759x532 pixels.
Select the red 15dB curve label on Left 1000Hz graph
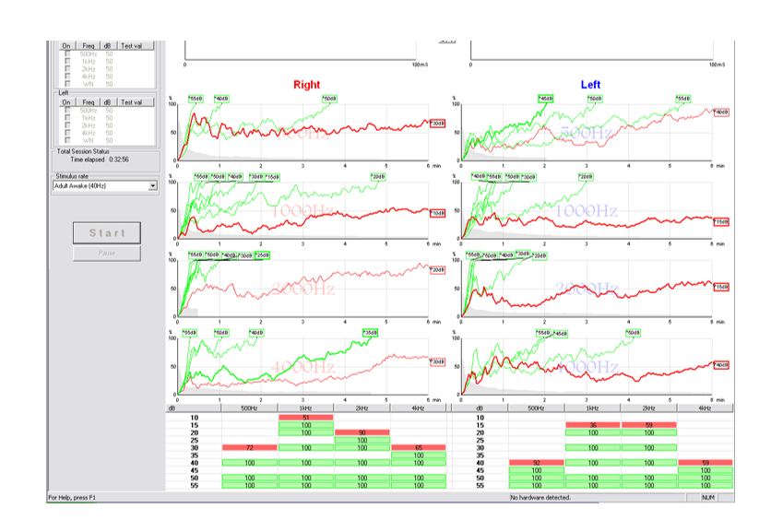[x=721, y=222]
